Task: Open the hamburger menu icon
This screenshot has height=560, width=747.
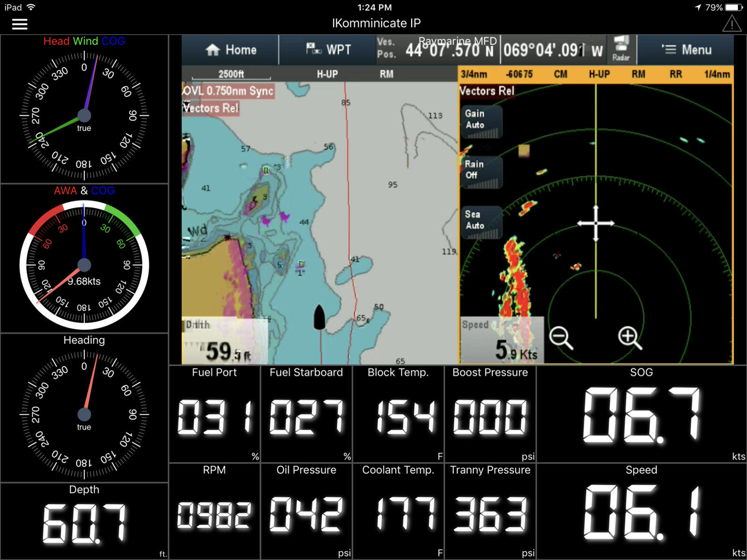Action: [20, 24]
